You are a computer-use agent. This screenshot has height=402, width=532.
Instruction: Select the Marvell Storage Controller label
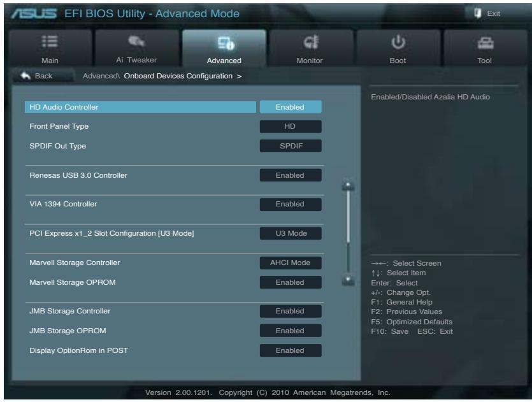tap(75, 262)
